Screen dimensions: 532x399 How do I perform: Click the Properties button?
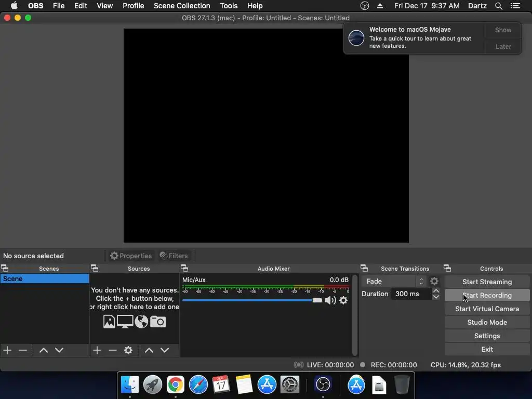click(x=131, y=256)
